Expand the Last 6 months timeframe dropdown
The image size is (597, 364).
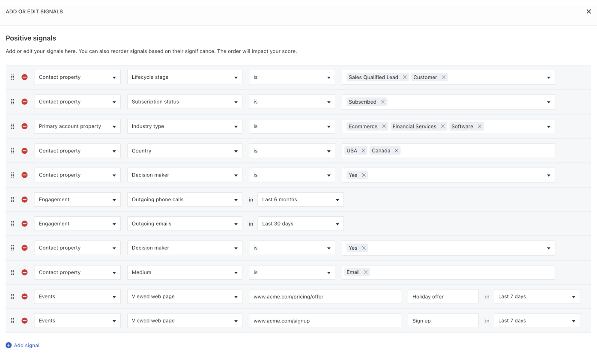[300, 200]
